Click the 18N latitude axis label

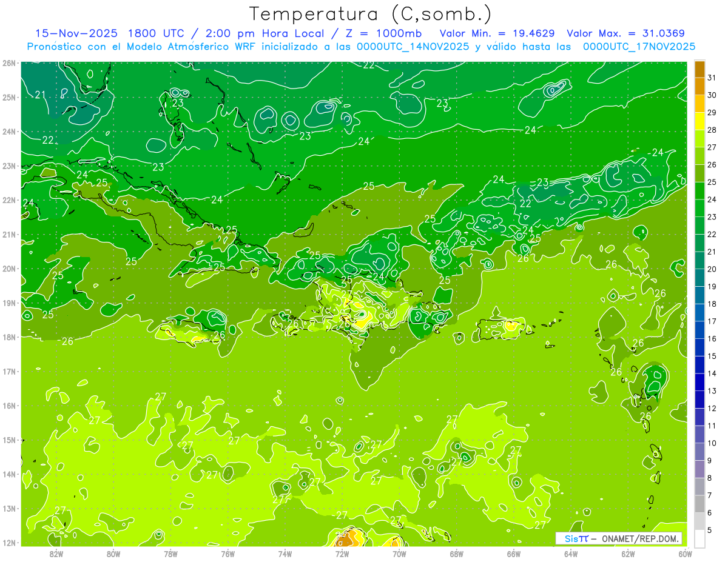click(x=9, y=337)
